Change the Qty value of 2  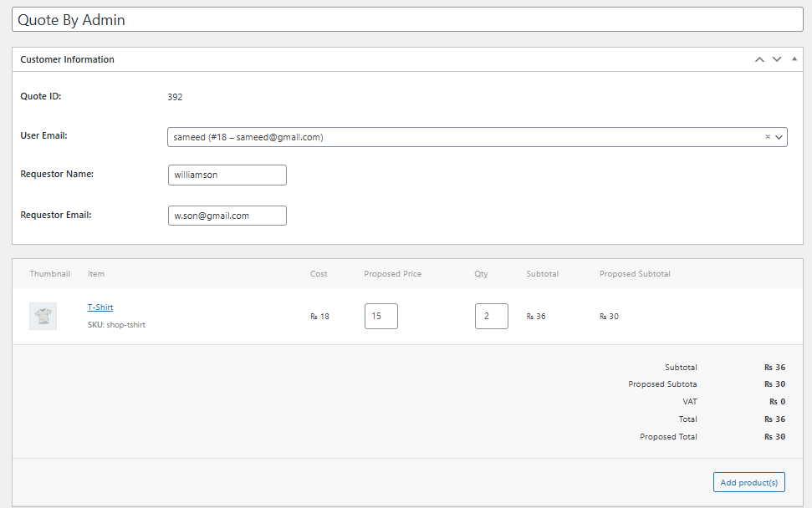(491, 316)
